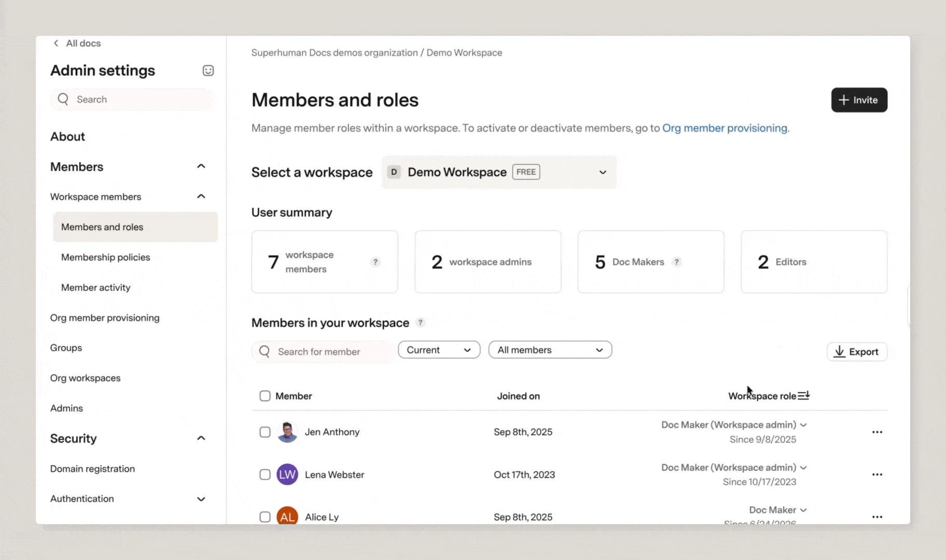This screenshot has height=560, width=946.
Task: Focus the Search for member field
Action: pos(323,352)
